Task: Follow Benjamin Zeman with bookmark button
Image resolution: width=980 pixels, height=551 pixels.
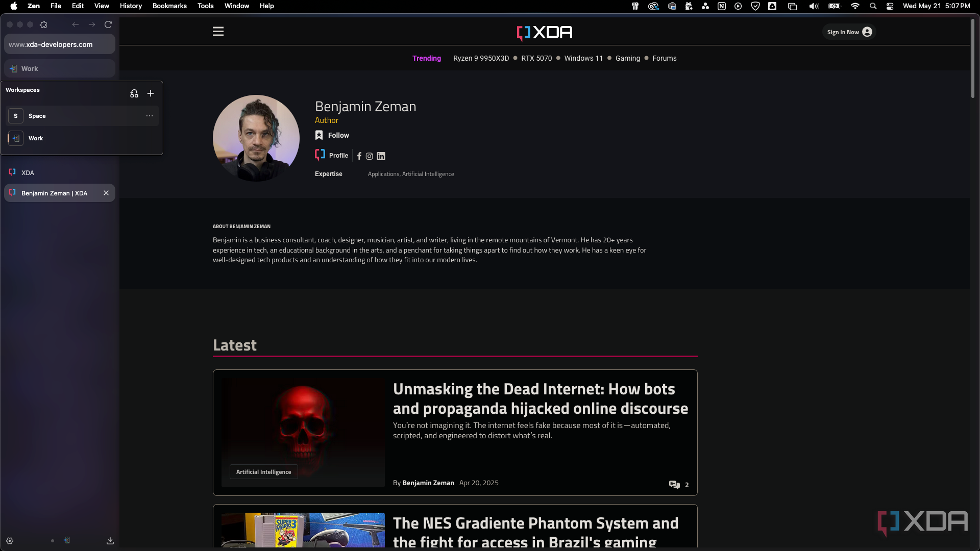Action: click(332, 135)
